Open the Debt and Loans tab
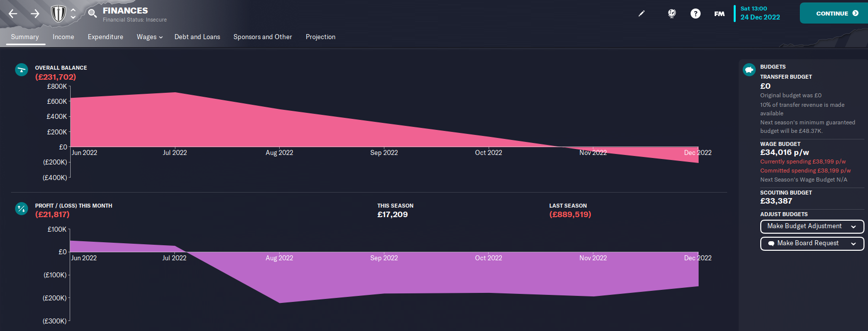The image size is (868, 331). 197,37
